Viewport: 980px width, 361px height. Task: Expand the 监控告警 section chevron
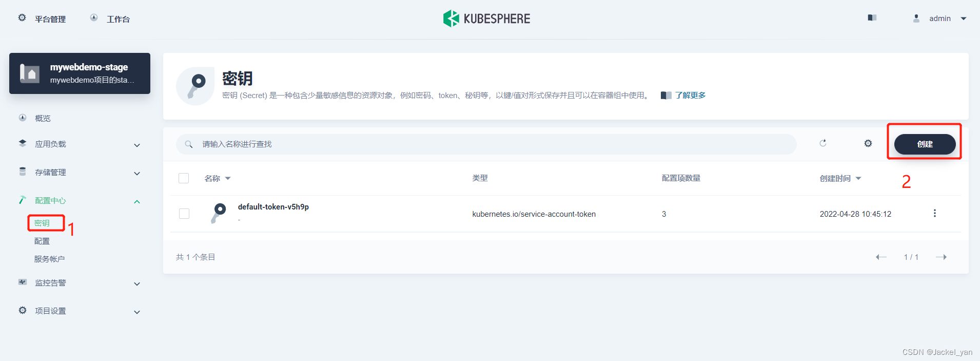(x=137, y=284)
